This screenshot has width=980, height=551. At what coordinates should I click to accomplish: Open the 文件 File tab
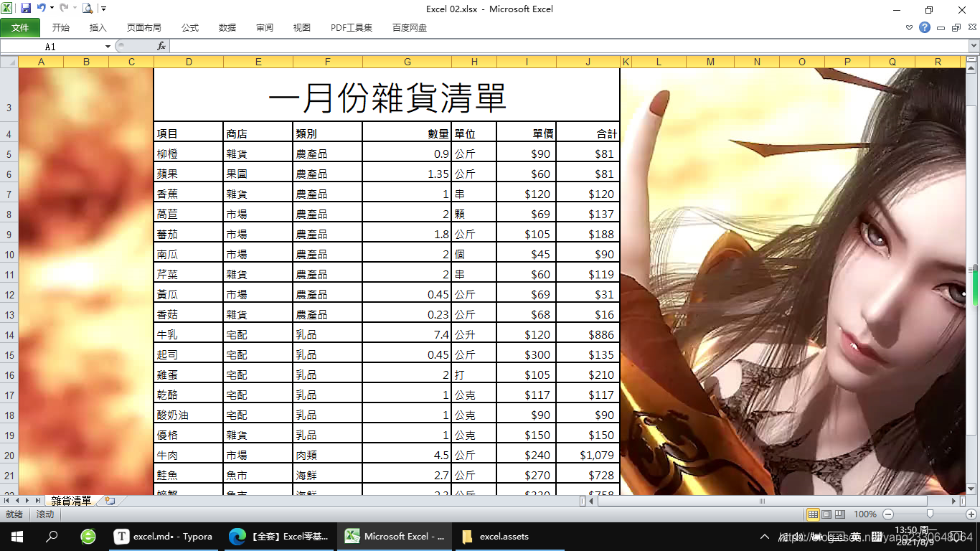(x=20, y=28)
